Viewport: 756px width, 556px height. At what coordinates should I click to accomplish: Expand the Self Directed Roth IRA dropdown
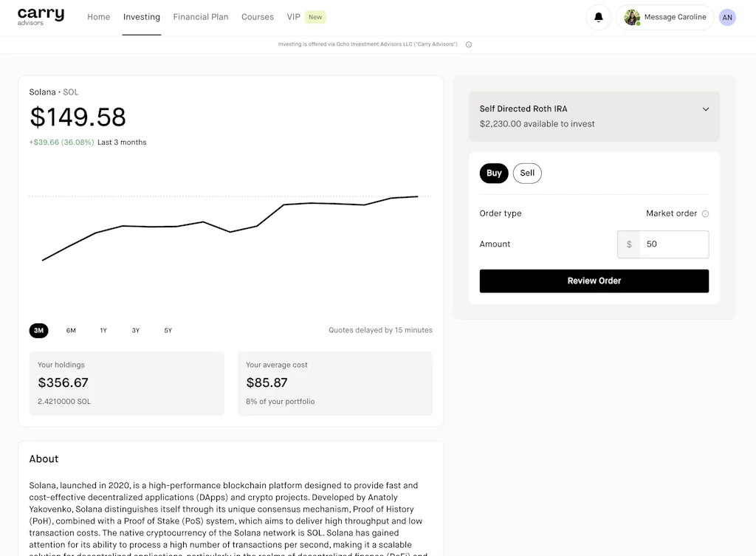[x=705, y=109]
